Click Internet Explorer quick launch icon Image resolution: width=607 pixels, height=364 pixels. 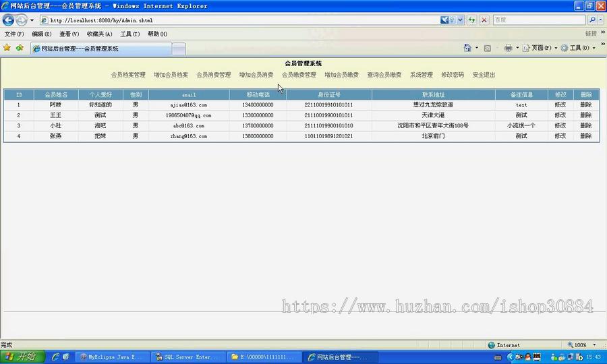(56, 357)
